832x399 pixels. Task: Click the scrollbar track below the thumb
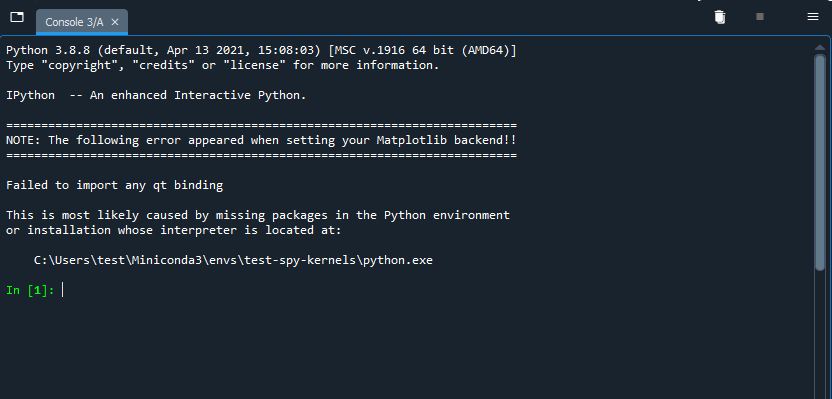(820, 336)
